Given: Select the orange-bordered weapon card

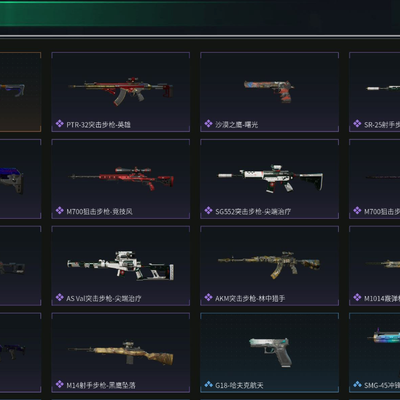Looking at the screenshot, I should (x=20, y=92).
